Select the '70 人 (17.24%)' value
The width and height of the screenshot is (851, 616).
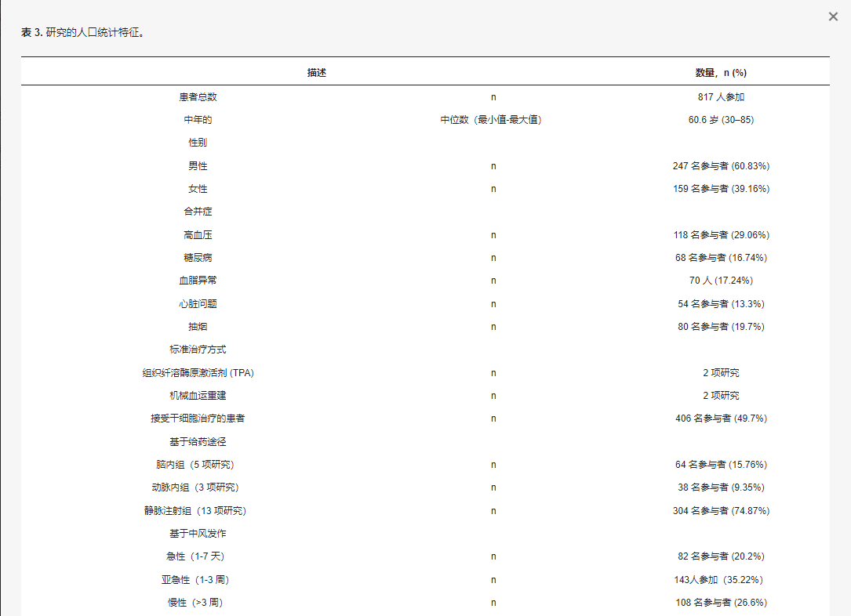click(720, 281)
